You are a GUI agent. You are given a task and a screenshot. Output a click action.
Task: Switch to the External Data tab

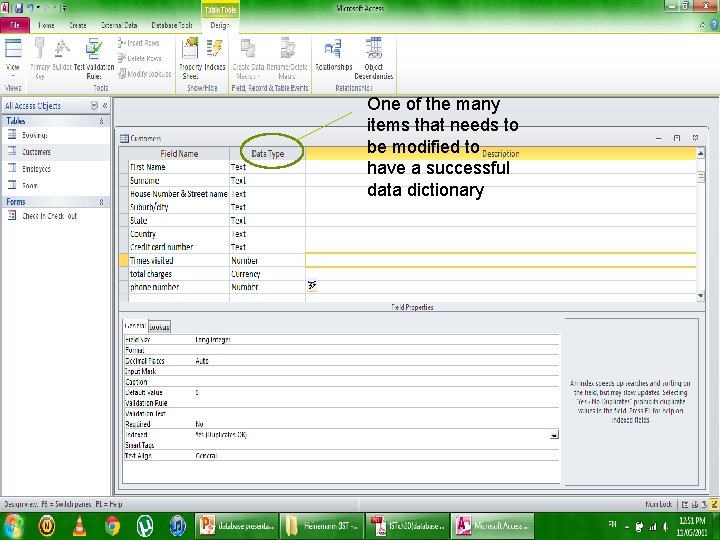[119, 25]
